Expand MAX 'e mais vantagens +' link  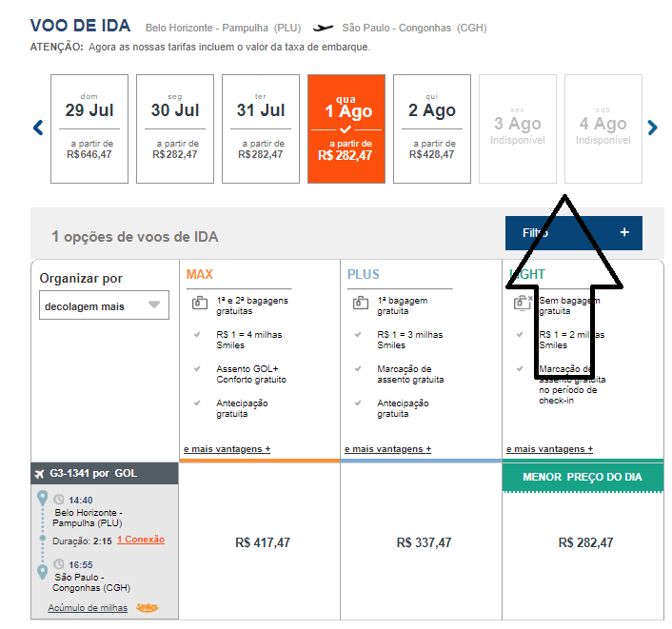pos(227,449)
